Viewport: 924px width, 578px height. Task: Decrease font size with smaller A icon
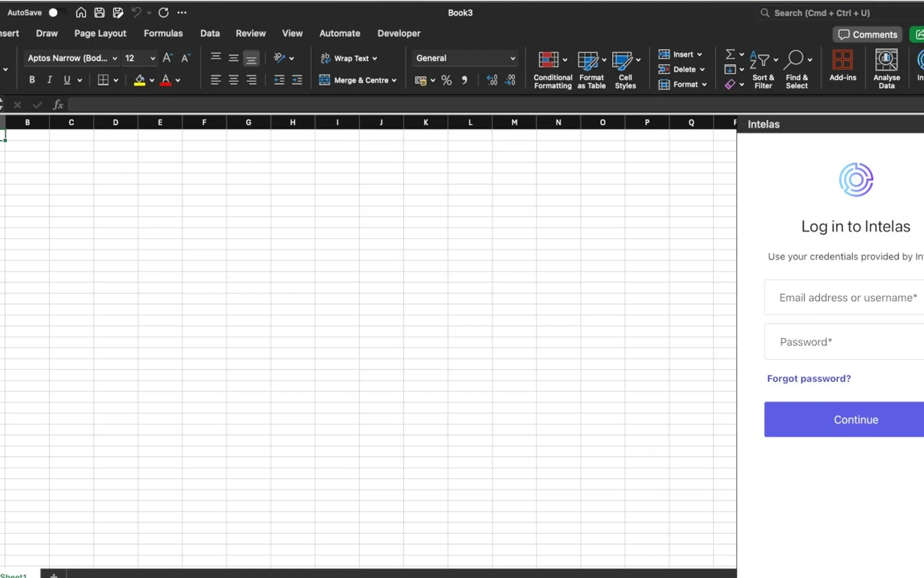pyautogui.click(x=185, y=58)
